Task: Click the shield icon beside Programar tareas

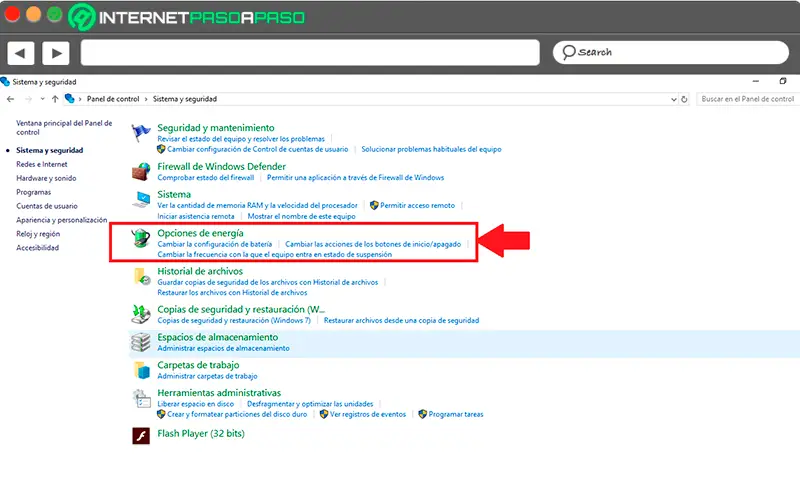Action: click(422, 414)
